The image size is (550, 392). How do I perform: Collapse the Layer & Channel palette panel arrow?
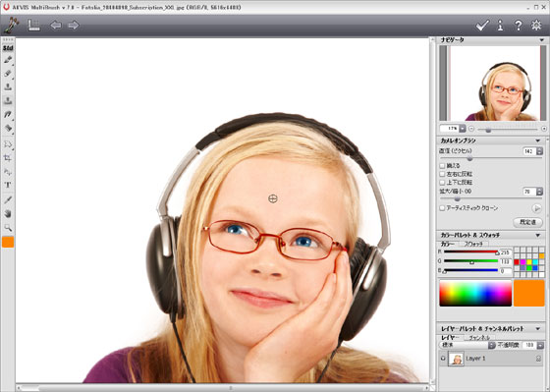538,329
